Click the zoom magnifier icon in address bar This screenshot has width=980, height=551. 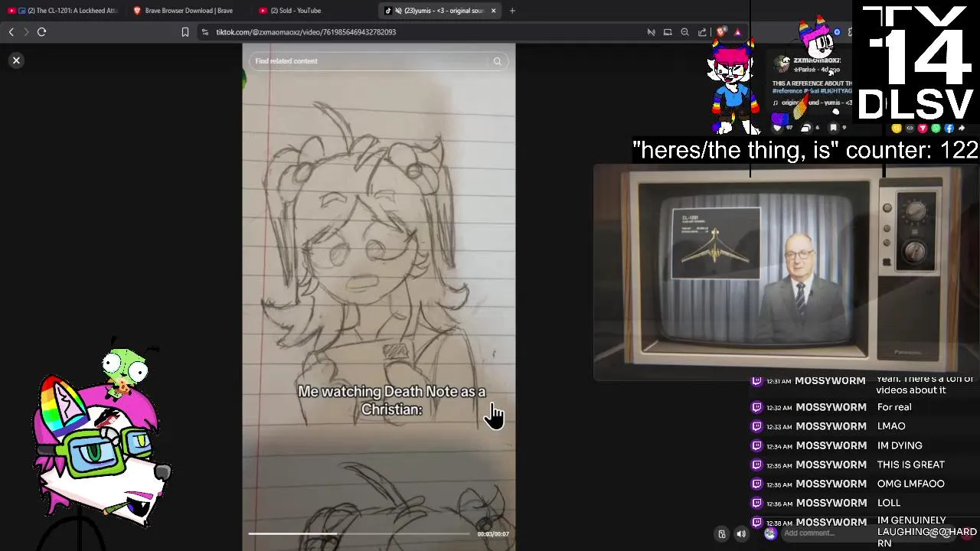[x=684, y=32]
